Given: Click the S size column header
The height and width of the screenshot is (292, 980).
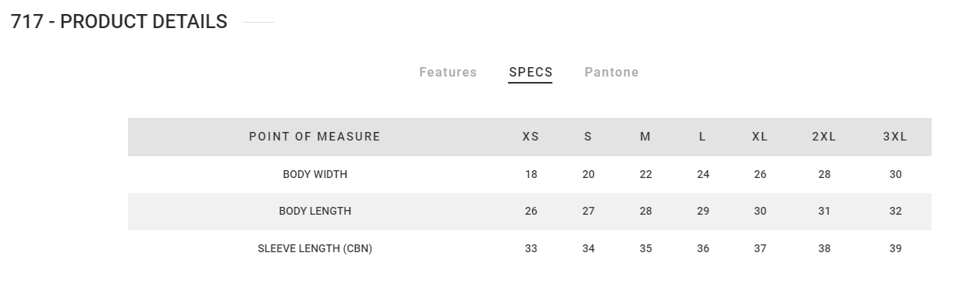Looking at the screenshot, I should click(x=588, y=137).
